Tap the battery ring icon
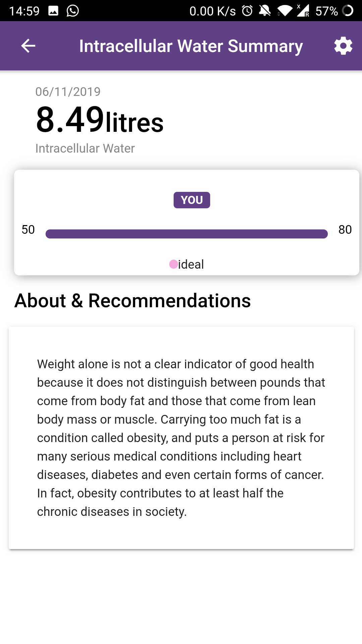This screenshot has height=644, width=362. pos(348,11)
